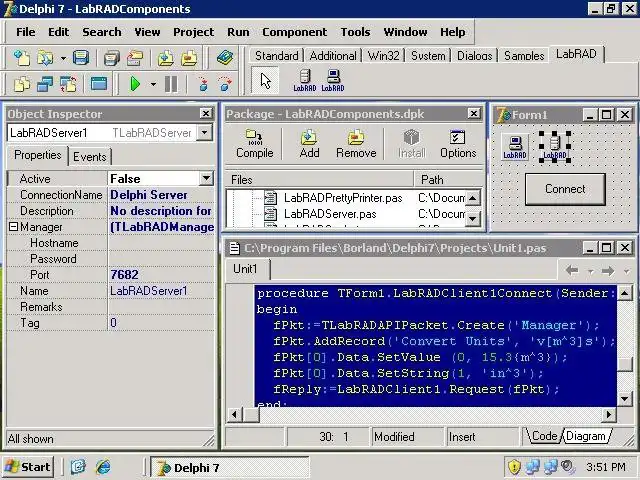Open the Events tab in Object Inspector
640x480 pixels.
point(90,157)
